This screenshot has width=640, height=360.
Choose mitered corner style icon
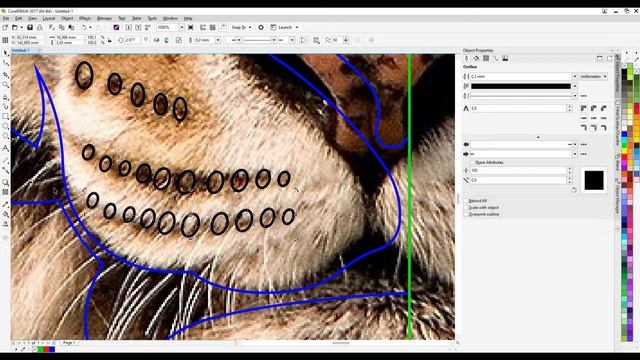pos(584,108)
